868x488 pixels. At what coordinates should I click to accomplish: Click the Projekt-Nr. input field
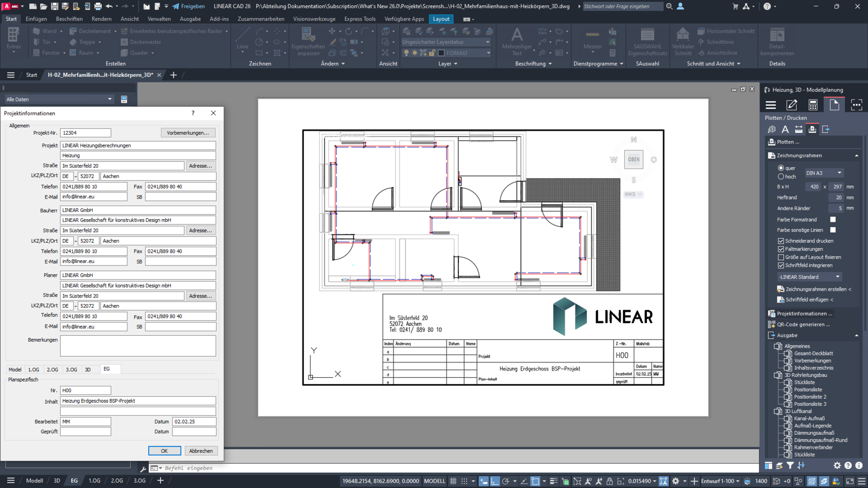pyautogui.click(x=85, y=133)
